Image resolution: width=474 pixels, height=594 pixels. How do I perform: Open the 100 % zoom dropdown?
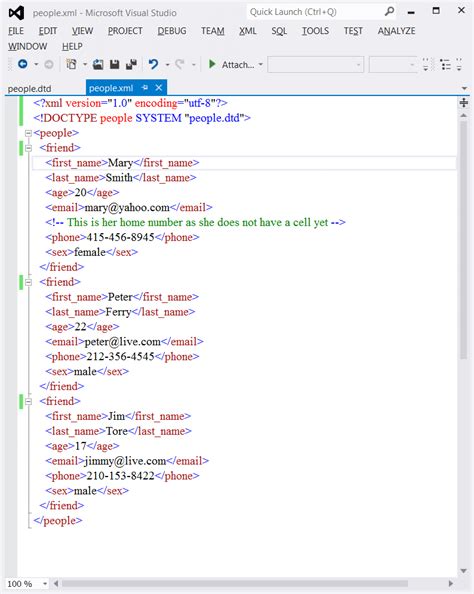tap(45, 584)
